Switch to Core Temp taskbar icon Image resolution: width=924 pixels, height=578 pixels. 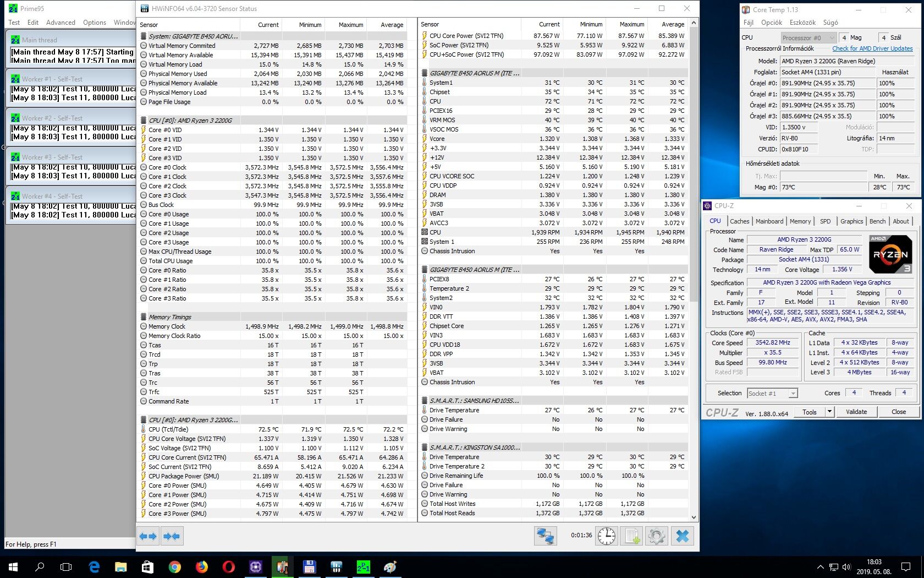[283, 566]
